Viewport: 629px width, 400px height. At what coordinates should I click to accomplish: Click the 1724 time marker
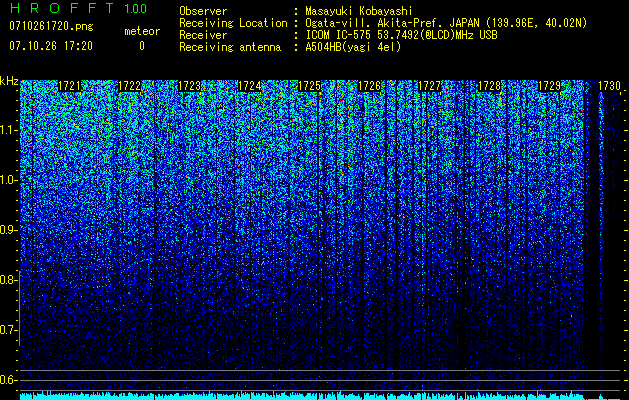pyautogui.click(x=250, y=86)
